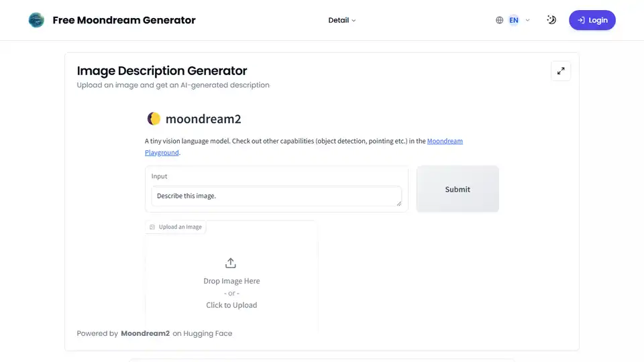The image size is (644, 362).
Task: Click the Free Moondream Generator logo icon
Action: coord(36,20)
